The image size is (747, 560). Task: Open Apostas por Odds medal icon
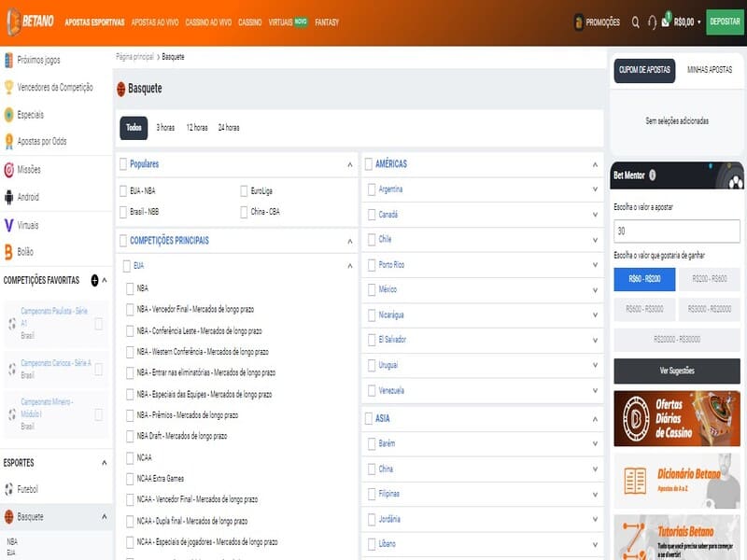[x=8, y=142]
